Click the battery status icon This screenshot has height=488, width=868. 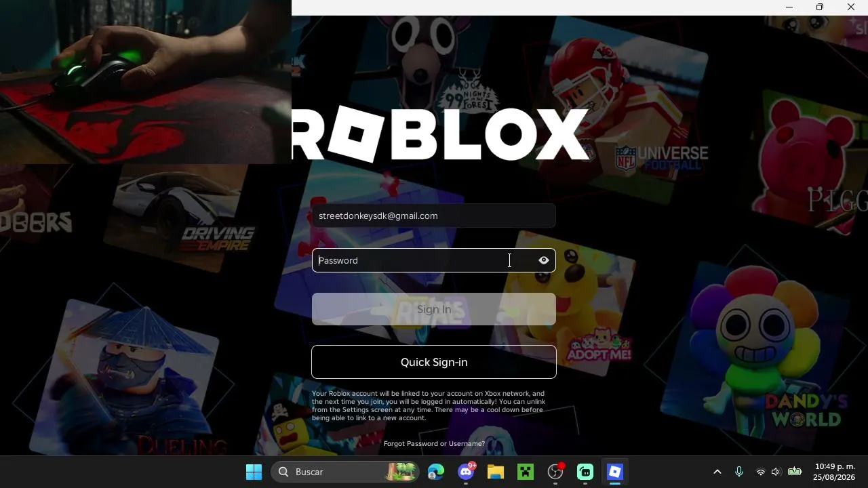coord(795,472)
